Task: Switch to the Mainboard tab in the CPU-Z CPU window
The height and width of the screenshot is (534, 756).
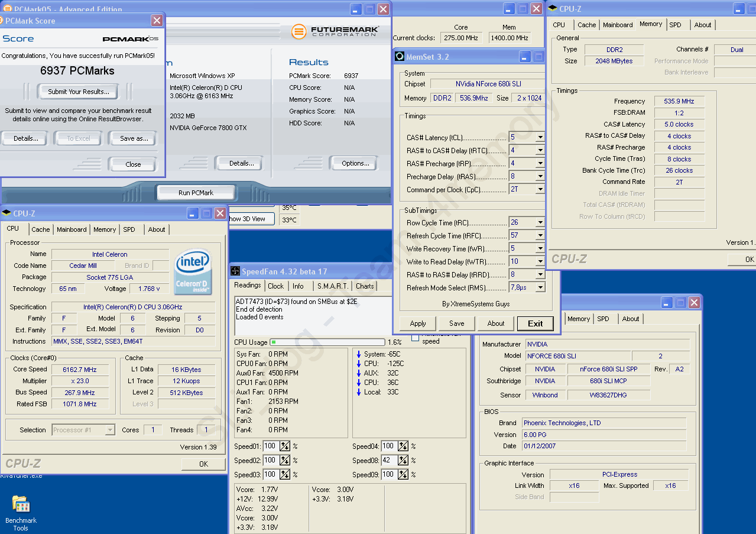Action: click(72, 229)
